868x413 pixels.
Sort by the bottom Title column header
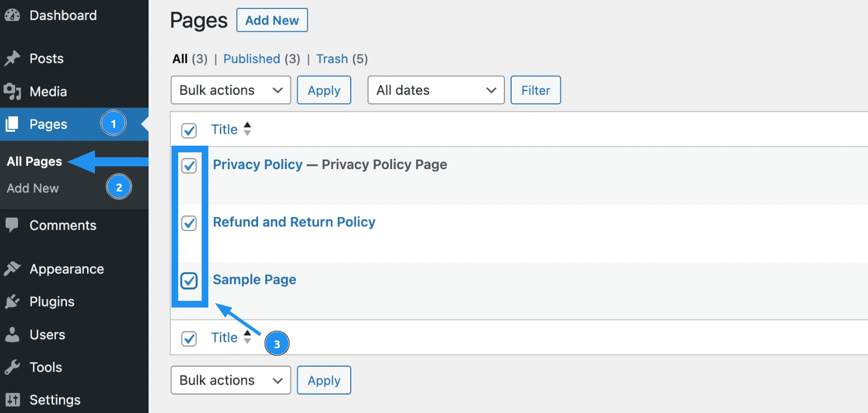coord(224,337)
